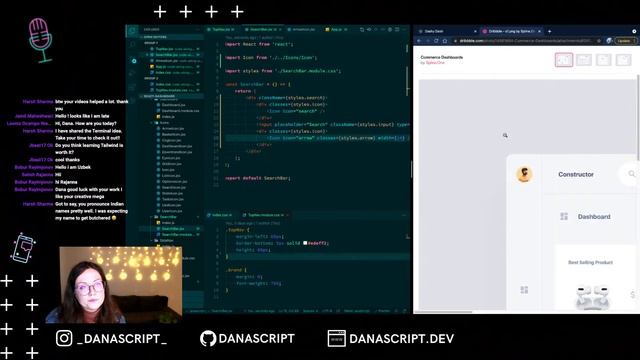640x360 pixels.
Task: Select the fourth shot thumbnail on Dribbble page
Action: tap(624, 60)
